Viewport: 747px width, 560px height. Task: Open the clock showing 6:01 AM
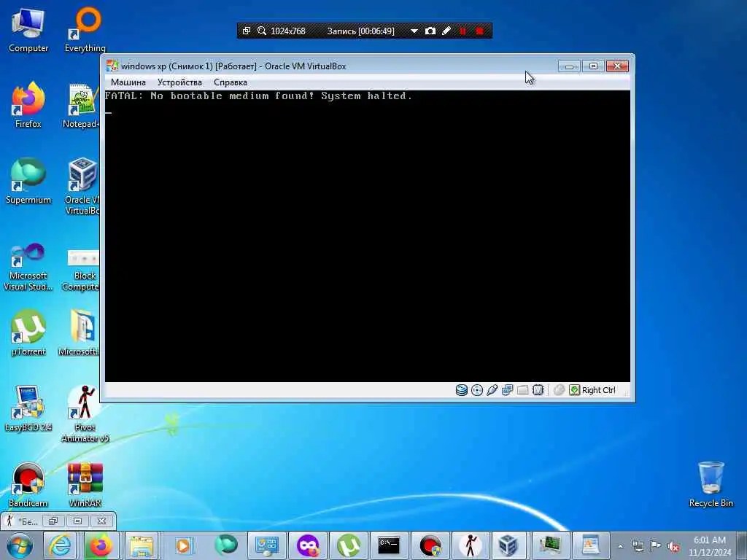coord(709,546)
